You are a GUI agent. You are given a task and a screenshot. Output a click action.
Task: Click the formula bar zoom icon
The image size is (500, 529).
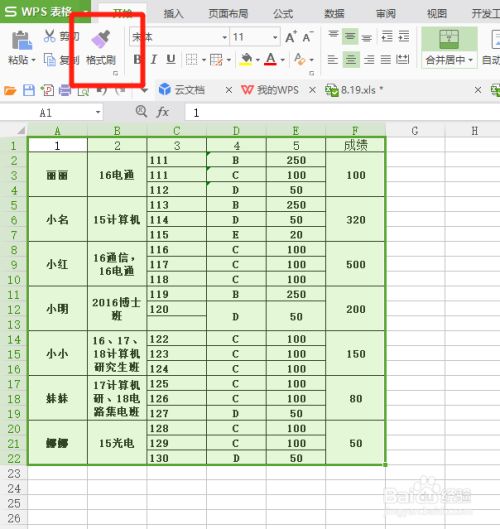pos(141,111)
